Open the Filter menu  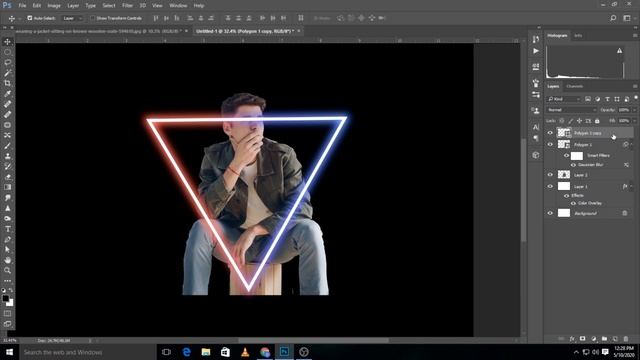(x=127, y=6)
